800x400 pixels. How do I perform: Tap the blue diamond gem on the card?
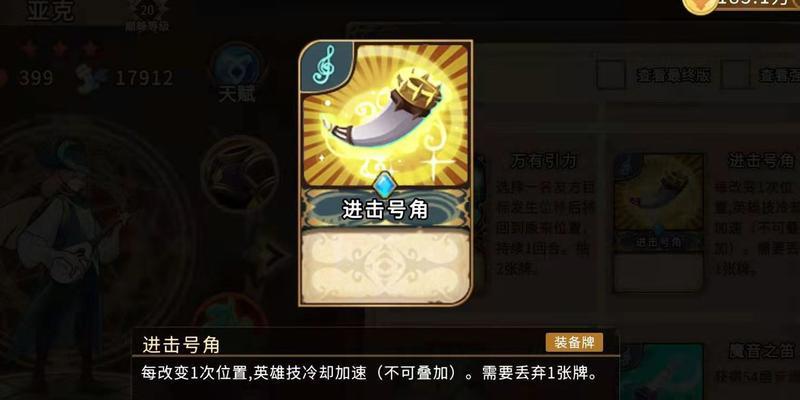coord(386,185)
